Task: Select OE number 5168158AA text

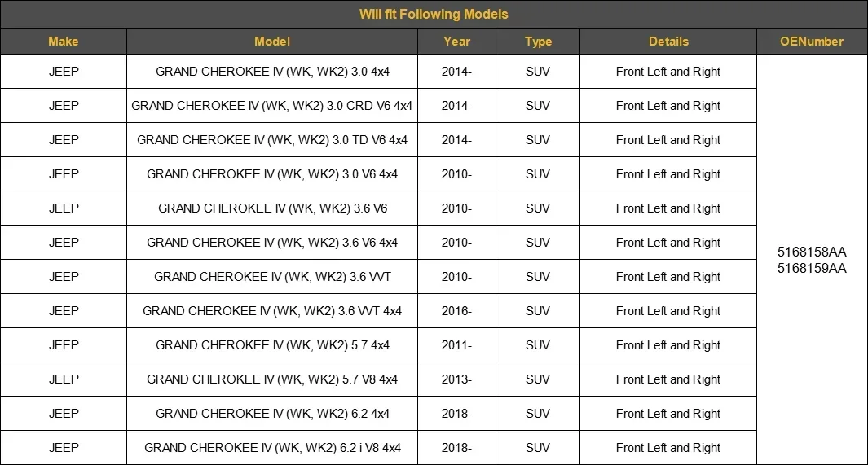Action: tap(812, 252)
